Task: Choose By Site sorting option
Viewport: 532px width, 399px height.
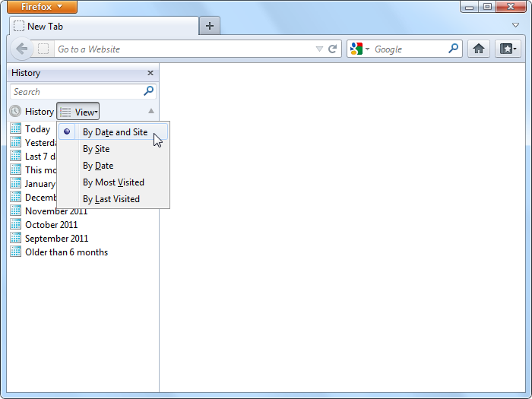Action: click(x=97, y=149)
